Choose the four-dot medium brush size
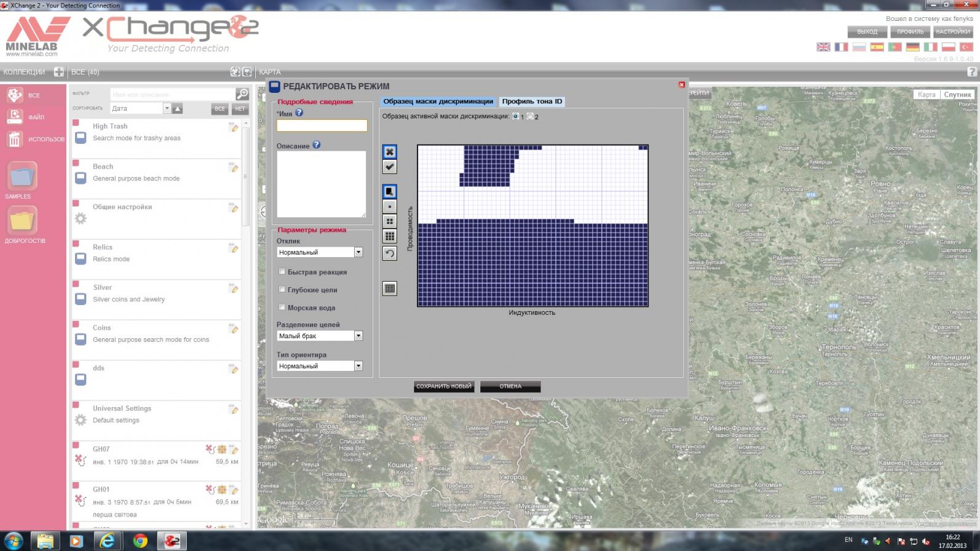 point(390,221)
